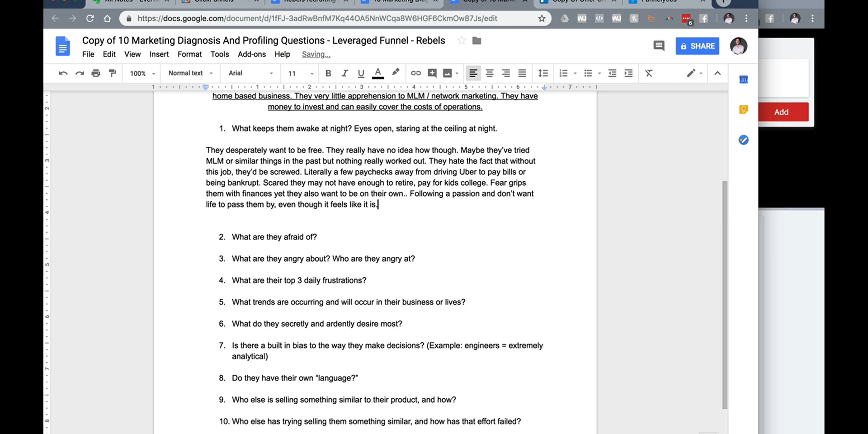Increase the paragraph indent

point(628,73)
